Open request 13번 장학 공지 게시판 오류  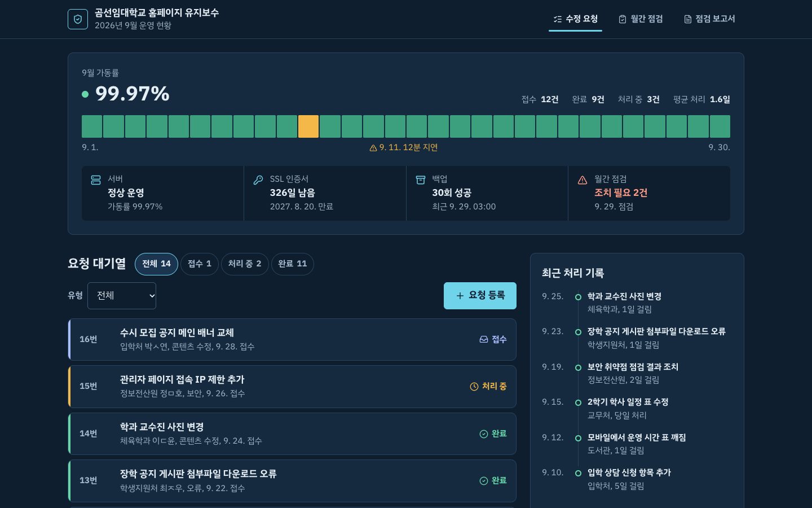[x=292, y=481]
